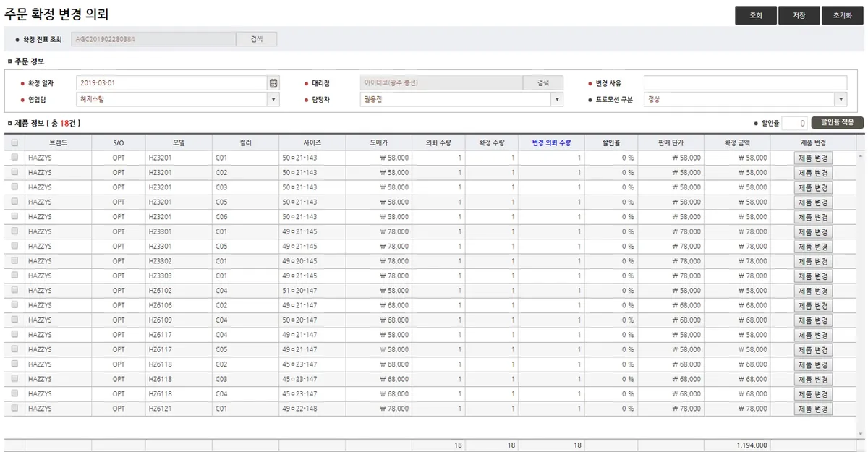This screenshot has height=452, width=868.
Task: Click the 확정 일자 date field
Action: [171, 82]
